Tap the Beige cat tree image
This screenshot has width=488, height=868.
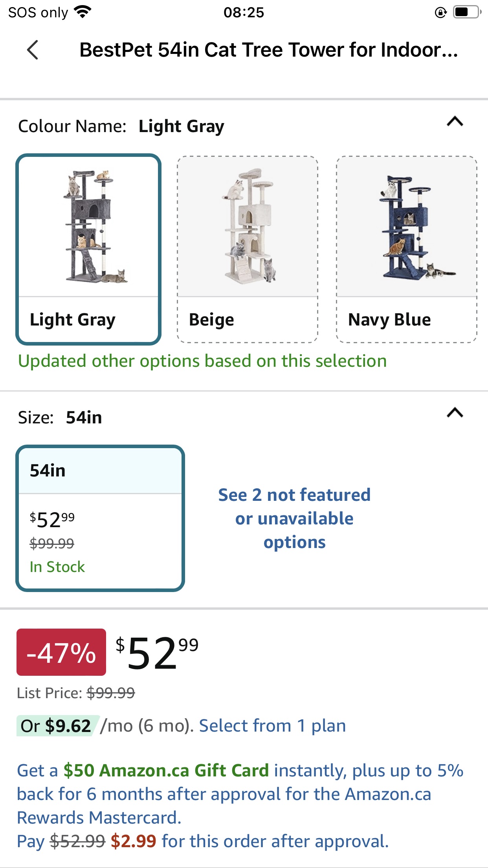coord(248,226)
